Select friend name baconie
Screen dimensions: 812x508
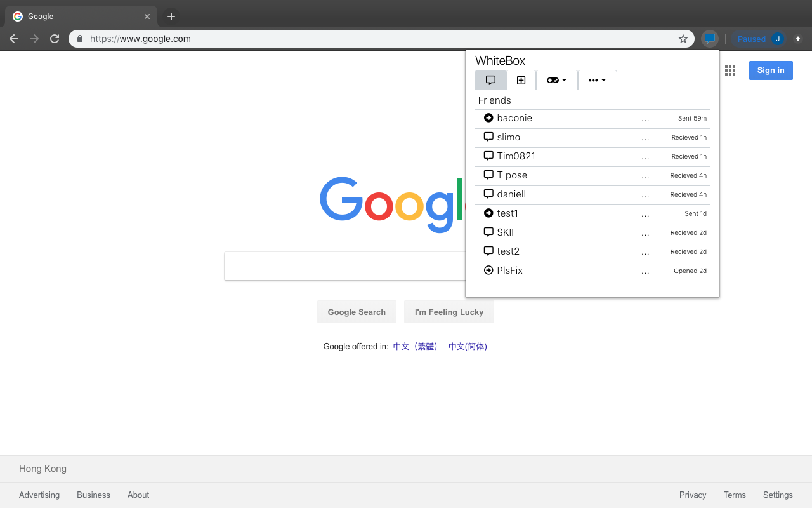coord(514,118)
